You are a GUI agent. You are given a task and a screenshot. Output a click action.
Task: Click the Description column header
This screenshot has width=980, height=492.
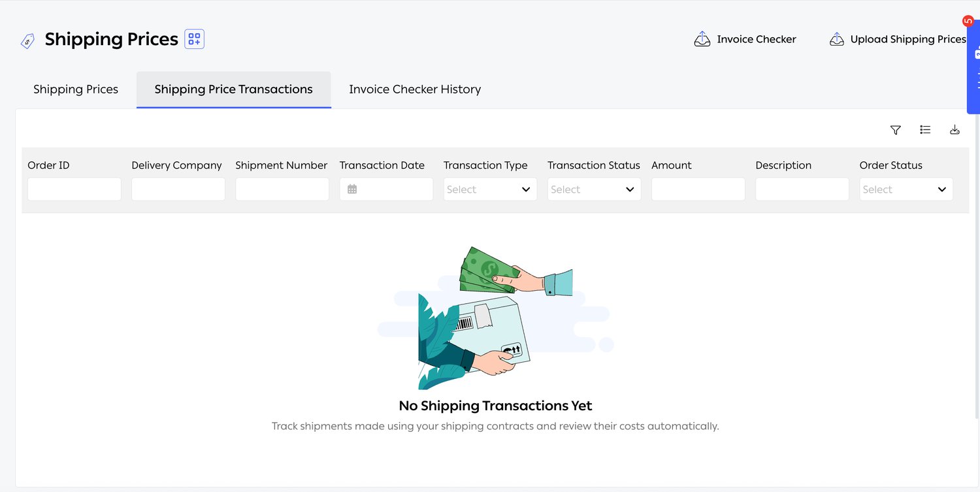click(783, 165)
